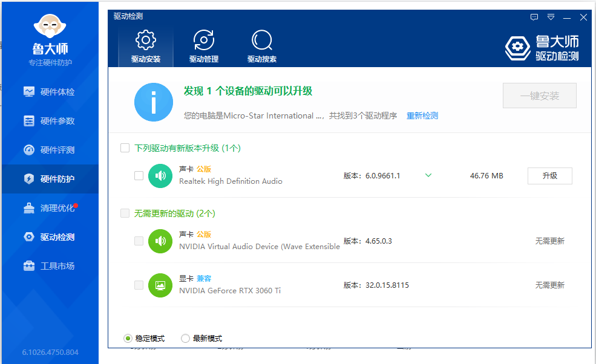Image resolution: width=596 pixels, height=364 pixels.
Task: Close the 驱动检测 window
Action: click(583, 17)
